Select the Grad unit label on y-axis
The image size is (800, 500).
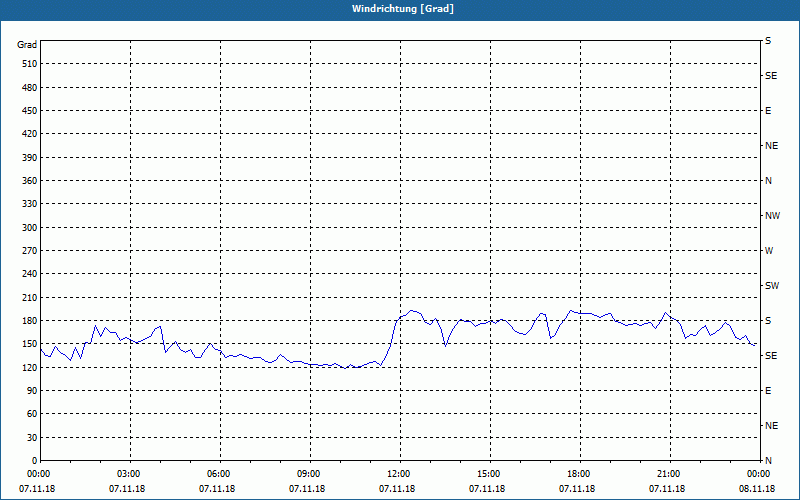click(x=27, y=45)
